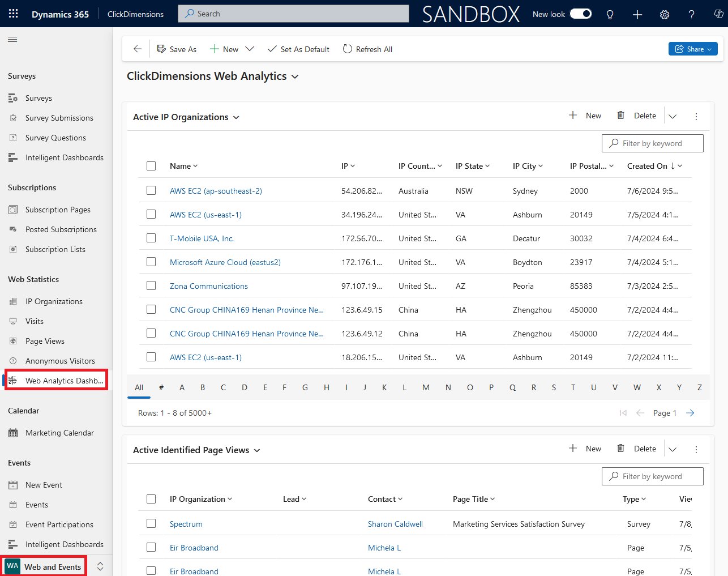Click Refresh All

tap(367, 49)
